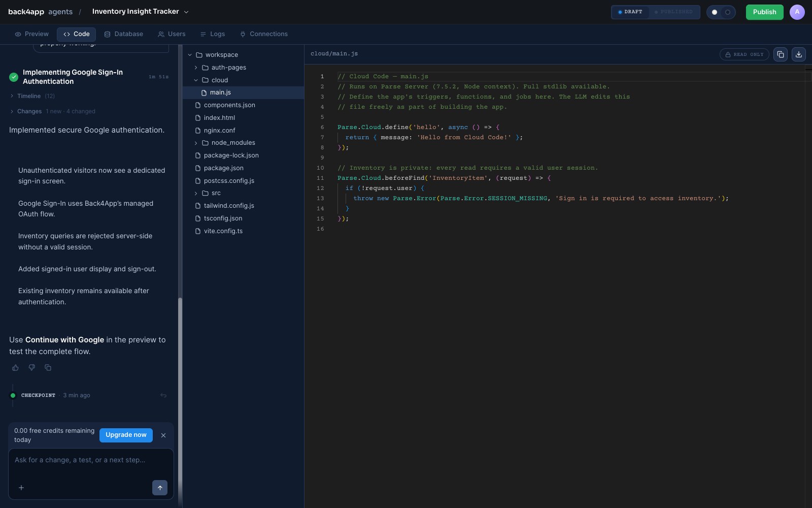Open the Logs tab

click(212, 34)
